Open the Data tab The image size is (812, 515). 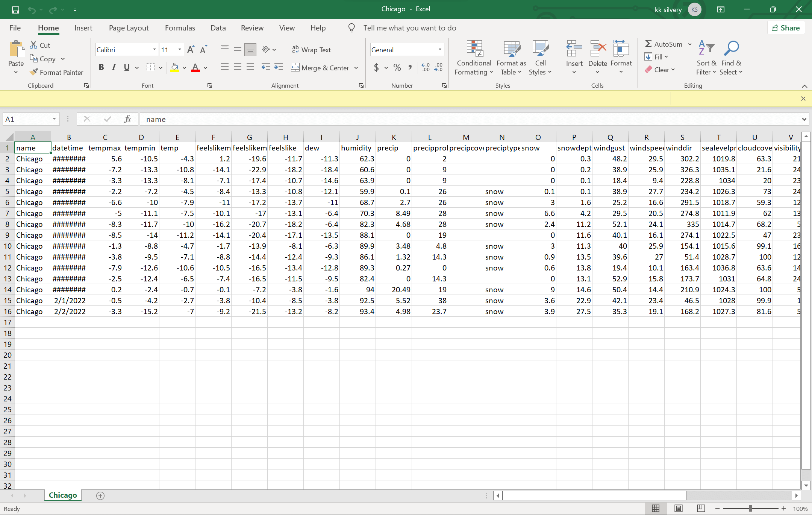pyautogui.click(x=218, y=28)
